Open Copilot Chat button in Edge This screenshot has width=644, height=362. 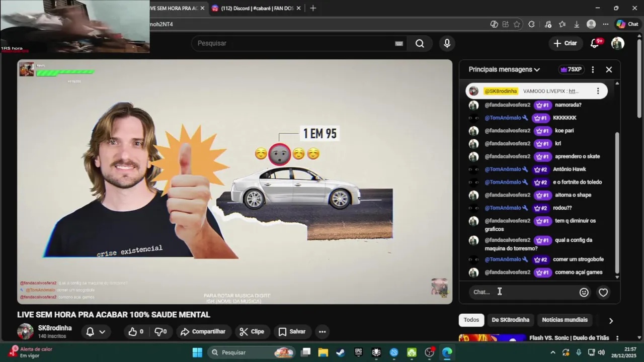(x=627, y=24)
